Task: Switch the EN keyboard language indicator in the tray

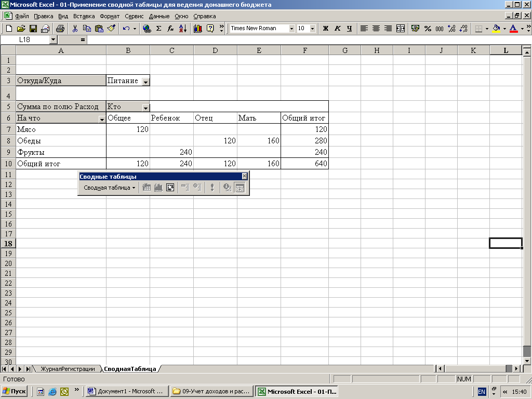Action: click(x=482, y=392)
